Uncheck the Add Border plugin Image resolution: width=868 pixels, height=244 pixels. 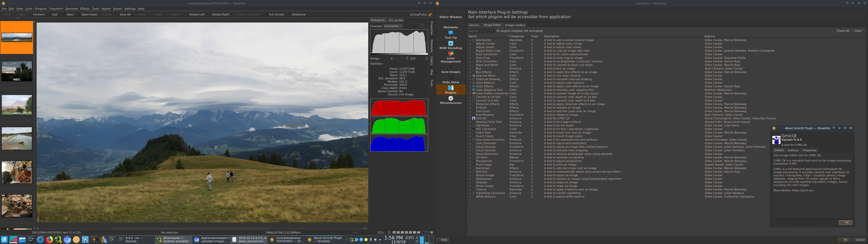pos(470,40)
